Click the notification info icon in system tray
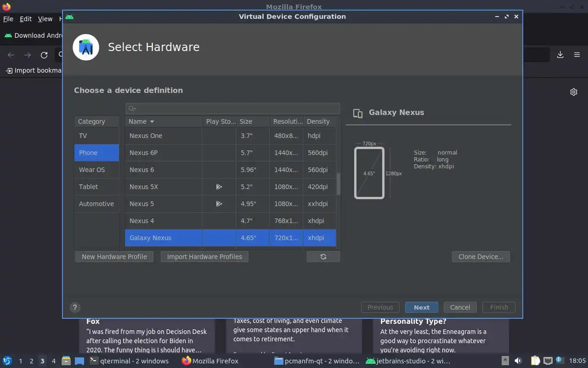This screenshot has width=588, height=368. pyautogui.click(x=560, y=360)
